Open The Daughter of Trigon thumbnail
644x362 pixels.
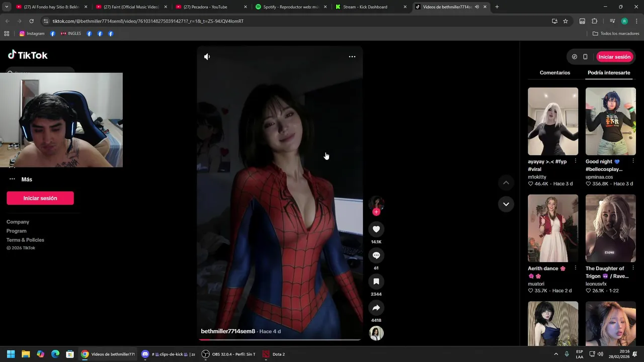(x=611, y=228)
